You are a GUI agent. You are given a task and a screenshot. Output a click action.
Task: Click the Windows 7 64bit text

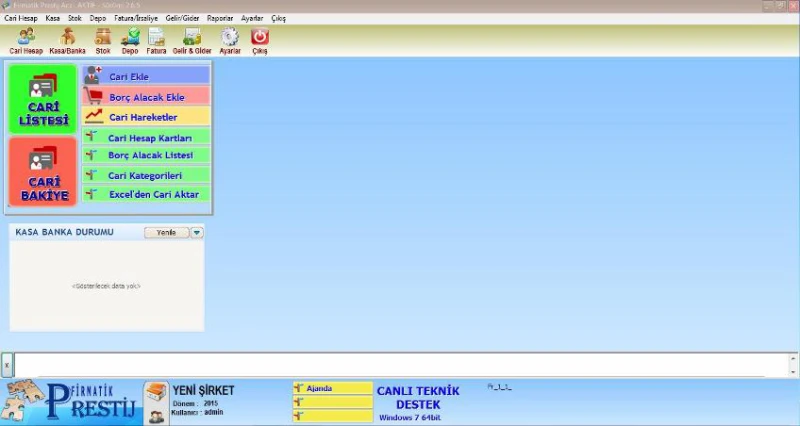coord(410,417)
